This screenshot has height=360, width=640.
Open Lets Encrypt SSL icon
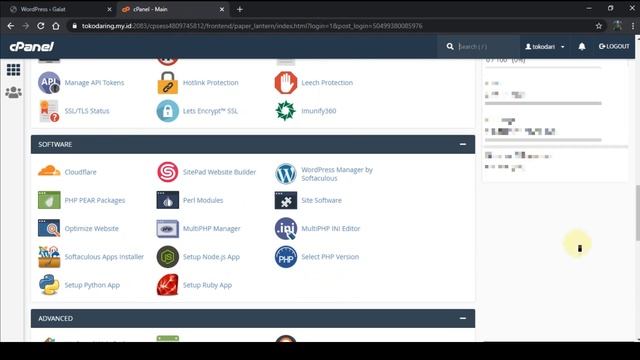click(167, 111)
